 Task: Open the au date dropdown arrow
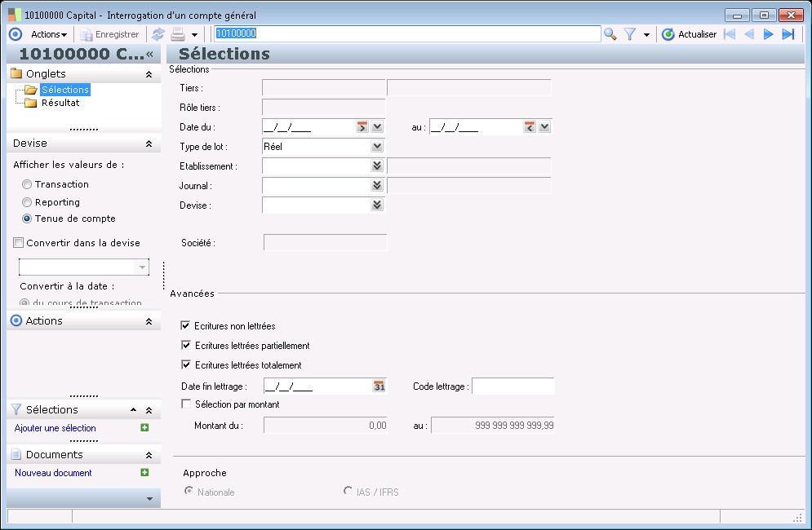tap(545, 126)
